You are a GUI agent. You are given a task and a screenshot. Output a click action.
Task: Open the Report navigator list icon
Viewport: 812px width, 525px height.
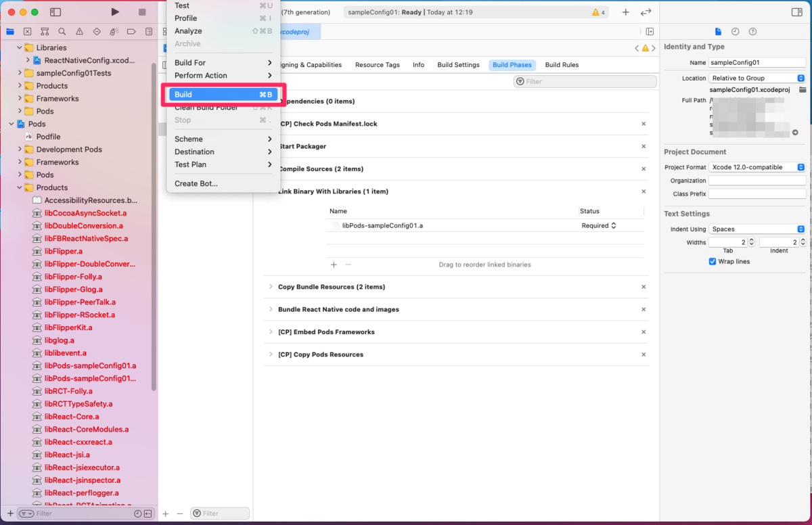pyautogui.click(x=148, y=31)
